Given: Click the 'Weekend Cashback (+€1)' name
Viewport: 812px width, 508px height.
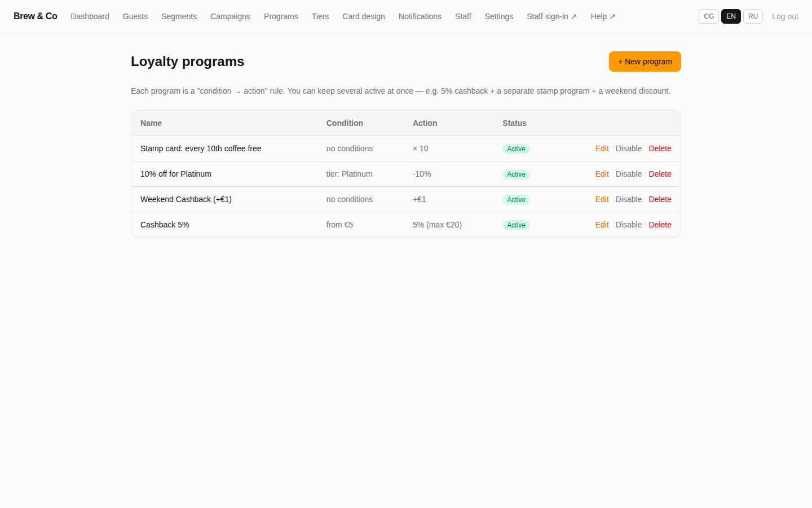Looking at the screenshot, I should 186,199.
